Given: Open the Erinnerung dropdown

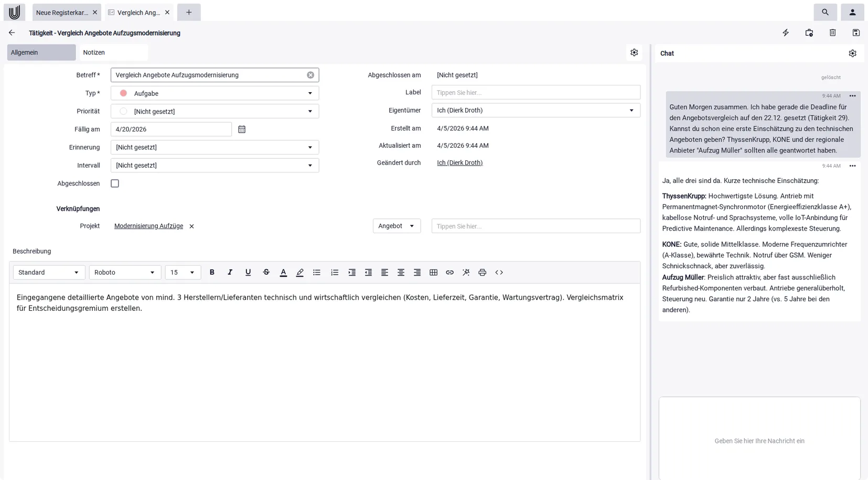Looking at the screenshot, I should click(215, 147).
